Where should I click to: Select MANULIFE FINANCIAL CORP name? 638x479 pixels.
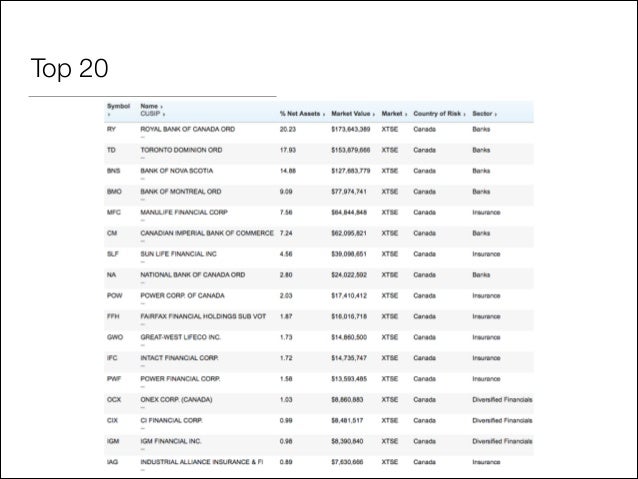tap(184, 212)
